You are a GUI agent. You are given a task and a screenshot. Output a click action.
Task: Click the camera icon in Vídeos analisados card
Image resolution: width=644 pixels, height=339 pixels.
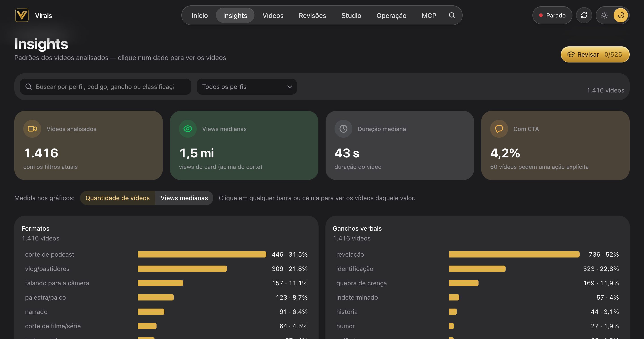click(x=32, y=129)
